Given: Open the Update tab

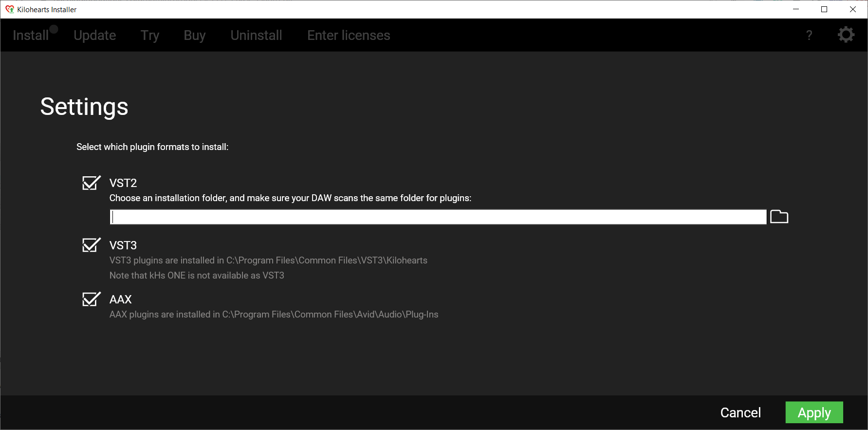Looking at the screenshot, I should pyautogui.click(x=95, y=35).
